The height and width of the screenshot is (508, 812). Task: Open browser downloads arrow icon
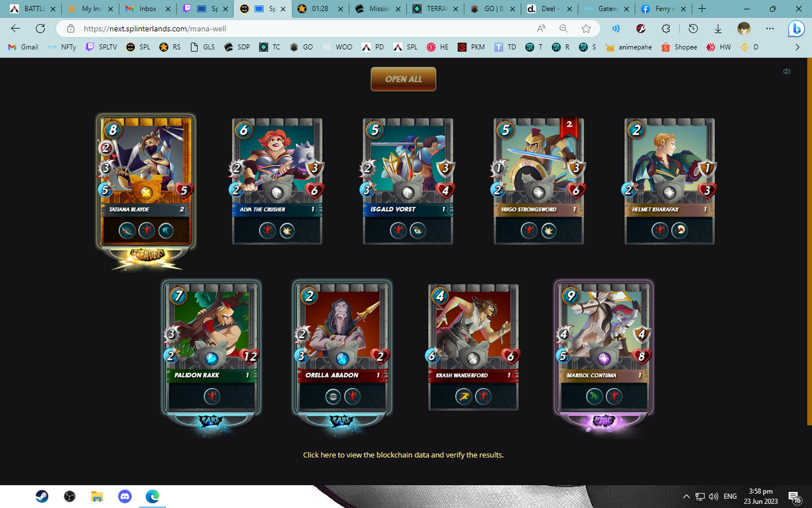pyautogui.click(x=718, y=29)
